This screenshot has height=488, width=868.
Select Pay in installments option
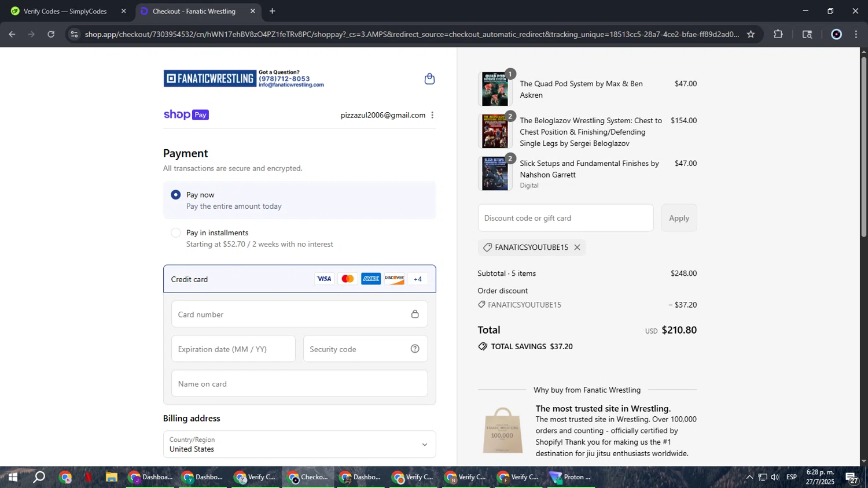[x=175, y=233]
